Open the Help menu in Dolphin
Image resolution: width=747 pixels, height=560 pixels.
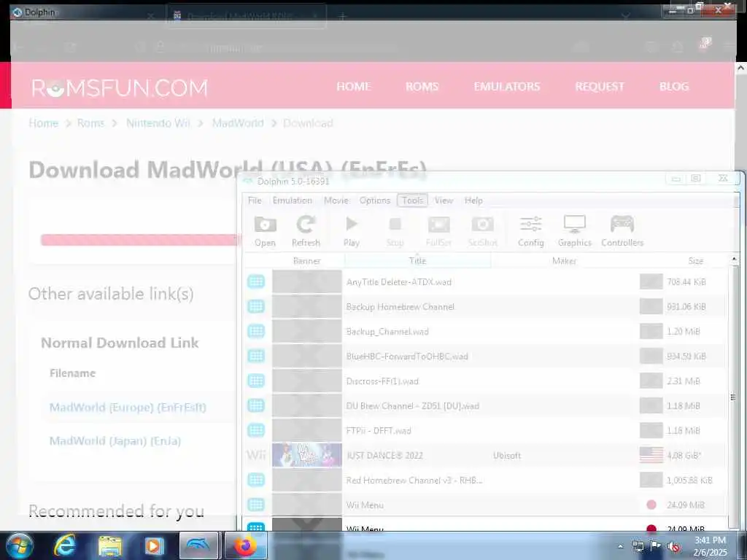(x=473, y=201)
